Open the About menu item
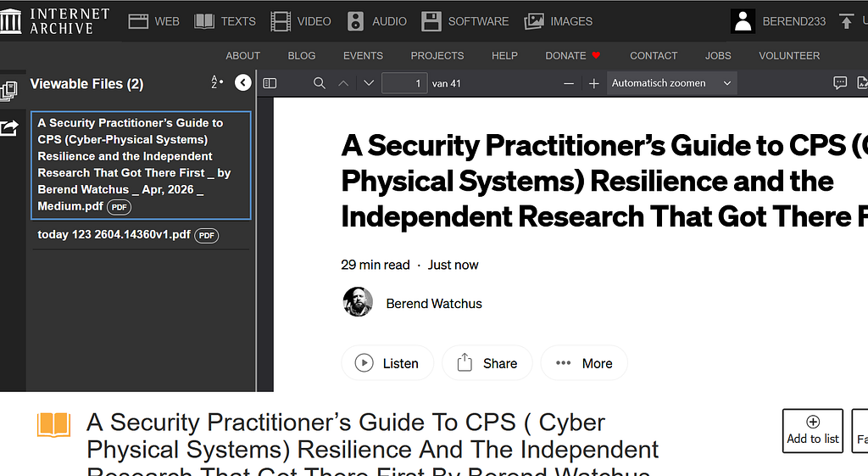The width and height of the screenshot is (868, 476). coord(242,56)
